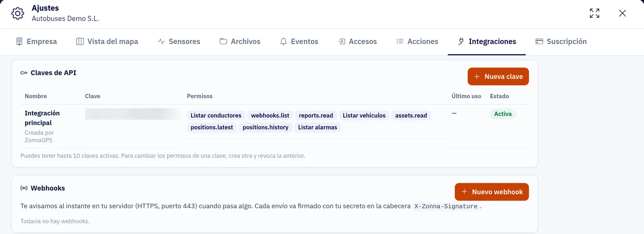This screenshot has width=644, height=234.
Task: Click the card icon beside Suscripción
Action: pyautogui.click(x=539, y=41)
